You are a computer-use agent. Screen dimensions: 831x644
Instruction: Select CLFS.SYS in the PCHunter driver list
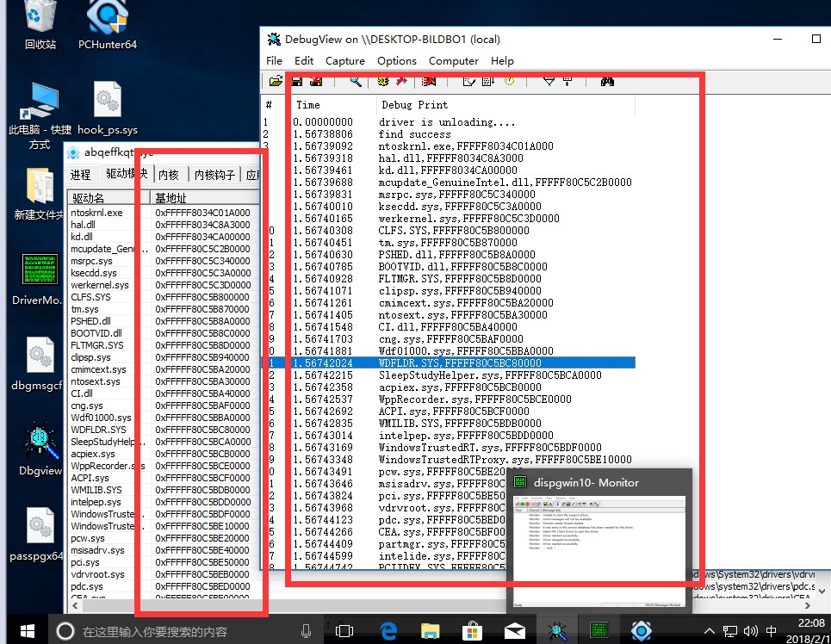tap(164, 297)
